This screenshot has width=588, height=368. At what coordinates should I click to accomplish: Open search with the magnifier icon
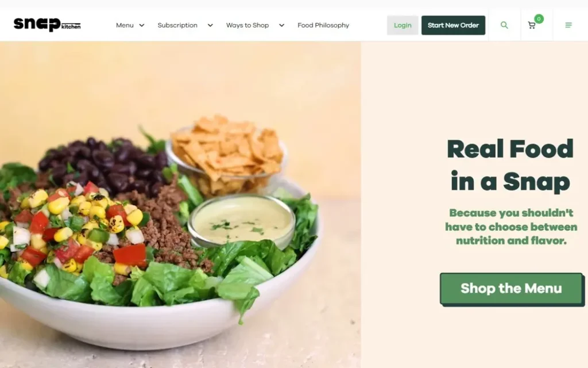pyautogui.click(x=504, y=25)
